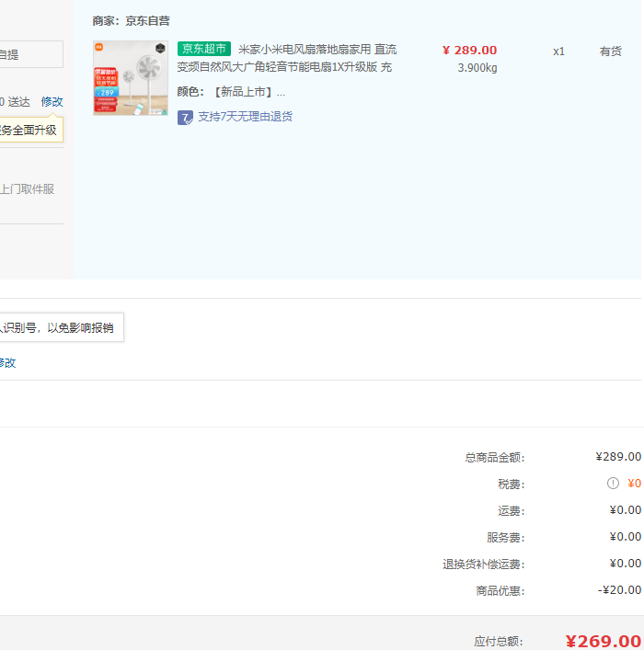Image resolution: width=644 pixels, height=650 pixels.
Task: Click 总商品金额 value ¥289.00
Action: [618, 457]
